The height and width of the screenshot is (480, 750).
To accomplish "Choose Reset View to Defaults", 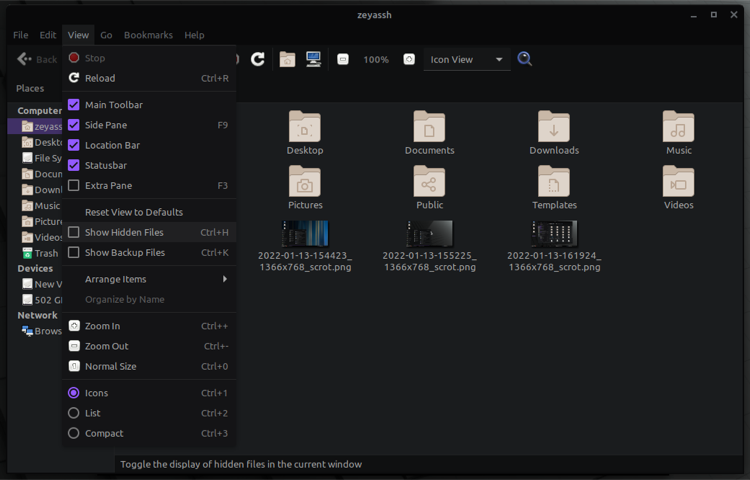I will pyautogui.click(x=133, y=212).
